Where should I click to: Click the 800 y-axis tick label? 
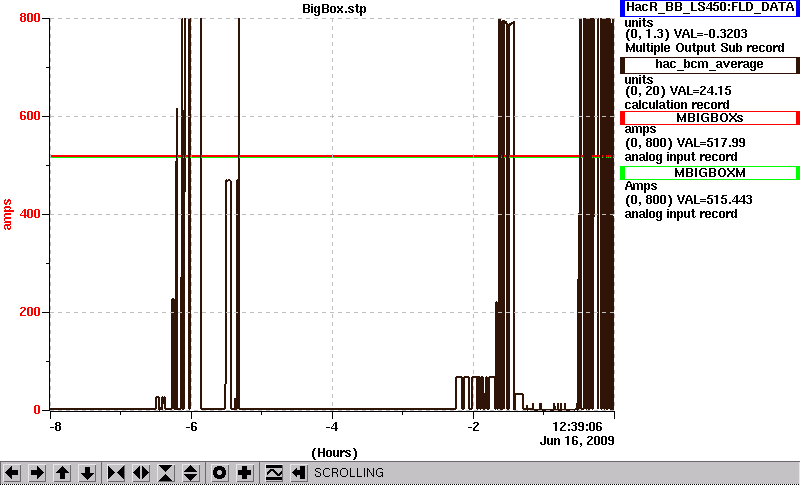click(x=30, y=18)
